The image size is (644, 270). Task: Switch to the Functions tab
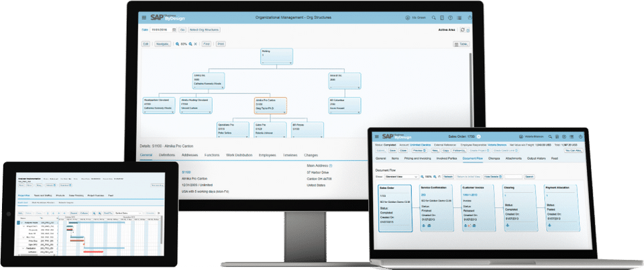(x=212, y=155)
